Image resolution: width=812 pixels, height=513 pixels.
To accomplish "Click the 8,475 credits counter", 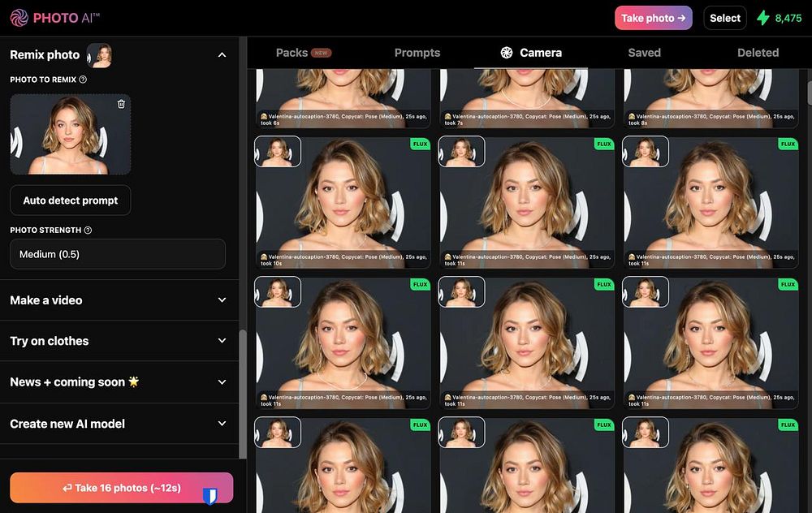I will pyautogui.click(x=788, y=18).
